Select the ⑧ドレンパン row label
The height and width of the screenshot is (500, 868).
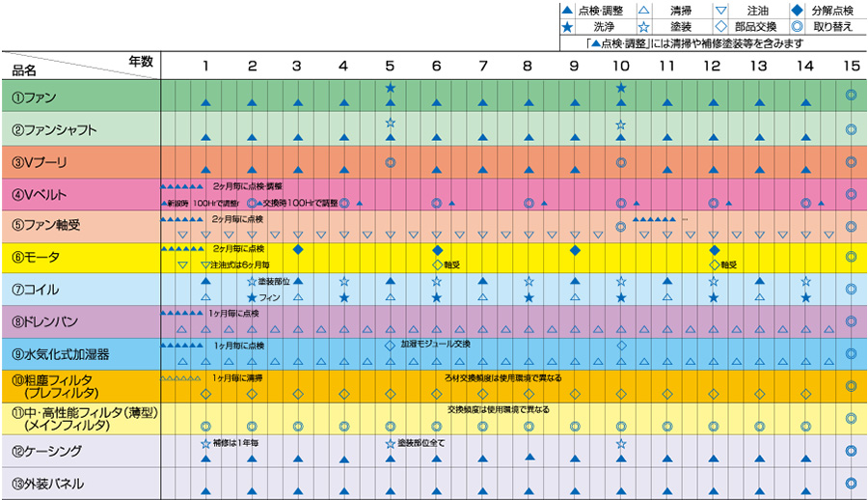44,321
